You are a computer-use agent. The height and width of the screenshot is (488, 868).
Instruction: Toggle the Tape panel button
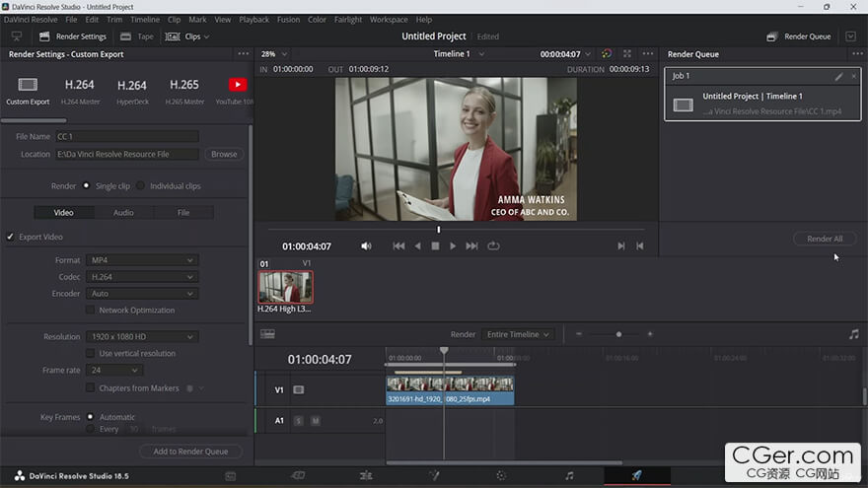coord(137,36)
